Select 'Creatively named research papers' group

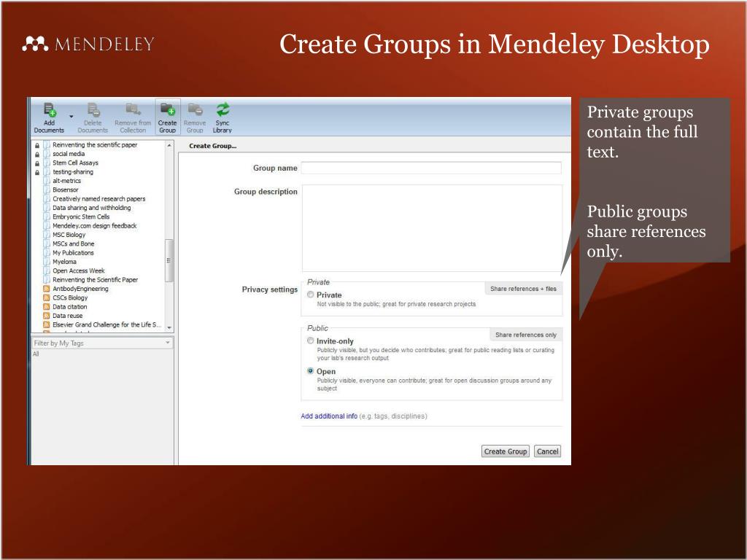tap(99, 199)
